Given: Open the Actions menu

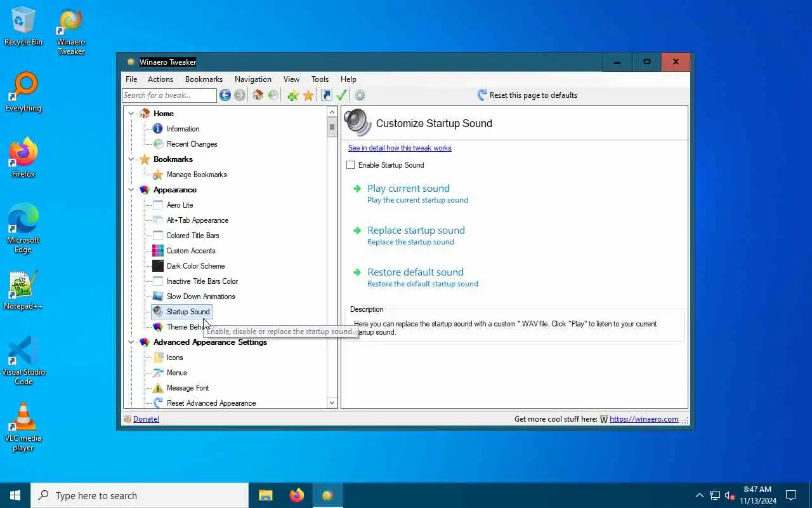Looking at the screenshot, I should (160, 79).
